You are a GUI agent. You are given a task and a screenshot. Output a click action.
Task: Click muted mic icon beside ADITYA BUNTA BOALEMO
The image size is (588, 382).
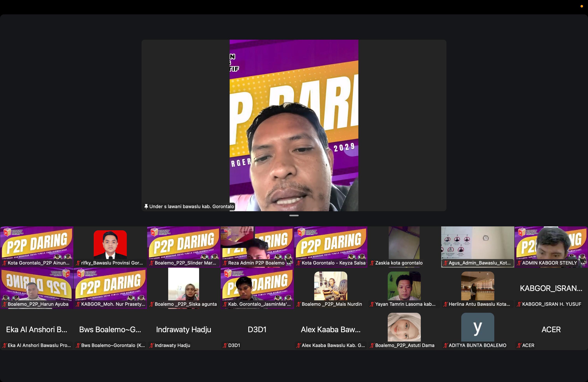click(445, 345)
